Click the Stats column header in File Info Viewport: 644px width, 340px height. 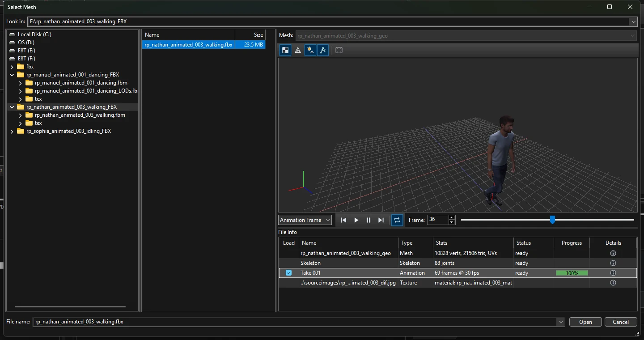coord(473,243)
